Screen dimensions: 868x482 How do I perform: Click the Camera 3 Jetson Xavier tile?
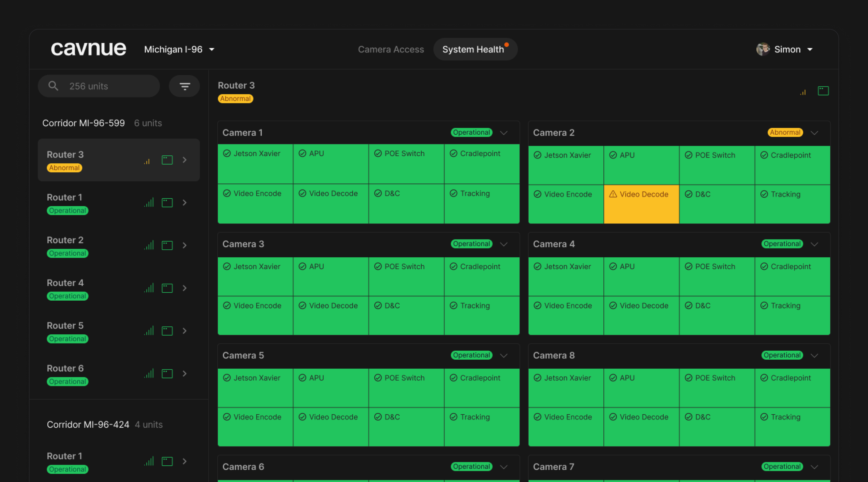255,277
